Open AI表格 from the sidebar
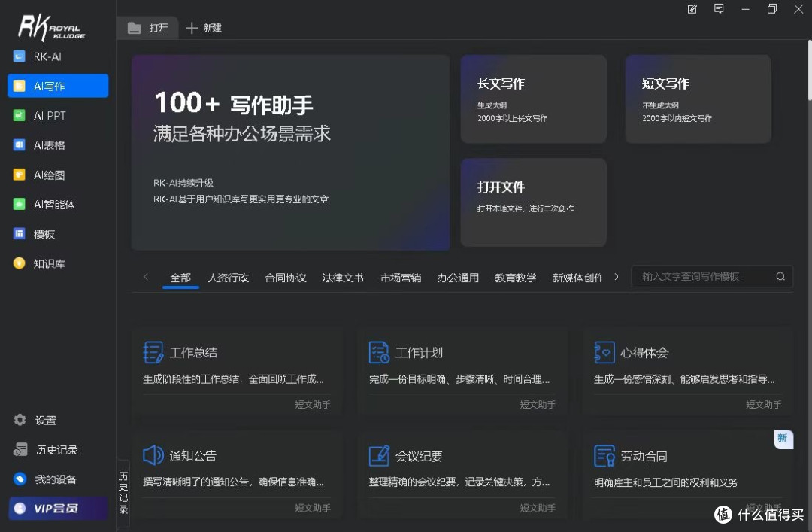The image size is (812, 532). (x=57, y=145)
